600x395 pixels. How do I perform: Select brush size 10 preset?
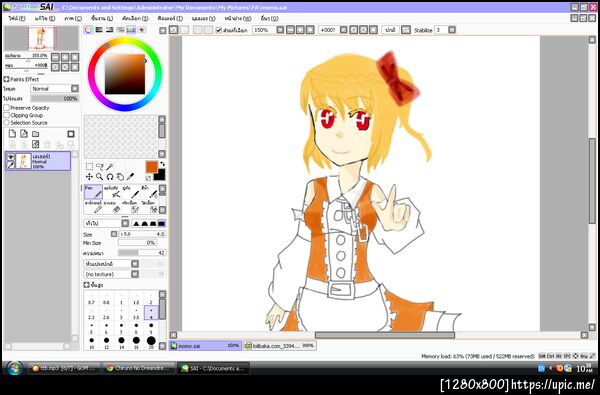[91, 341]
